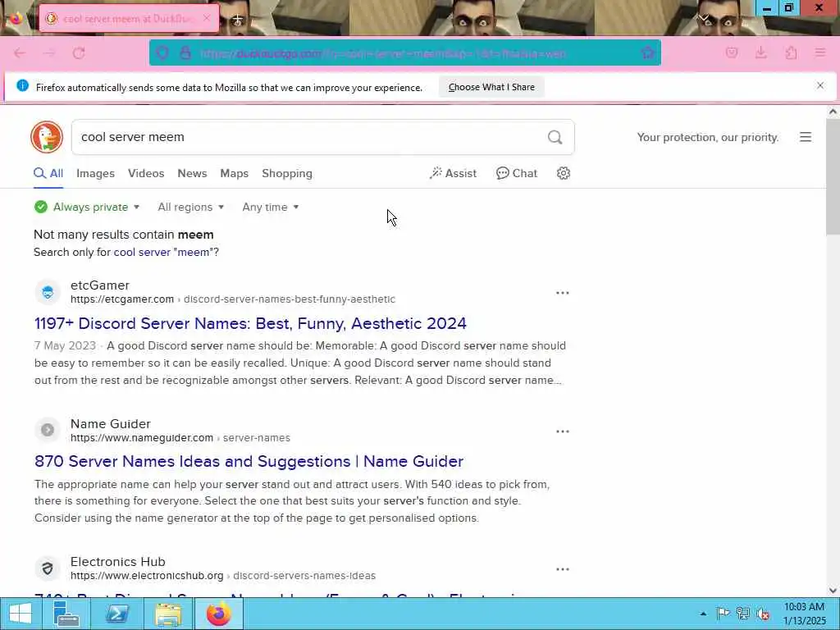Open the DuckDuckGo hamburger menu
840x630 pixels.
(806, 137)
